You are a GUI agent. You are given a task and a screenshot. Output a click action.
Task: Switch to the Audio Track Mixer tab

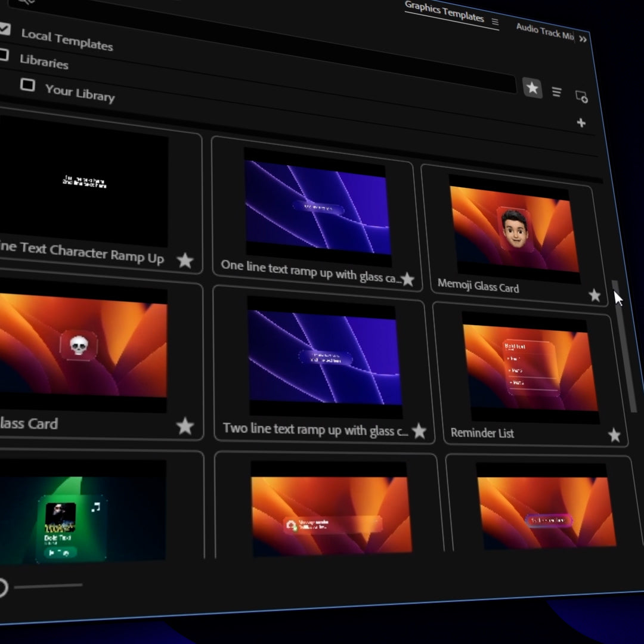click(x=544, y=31)
